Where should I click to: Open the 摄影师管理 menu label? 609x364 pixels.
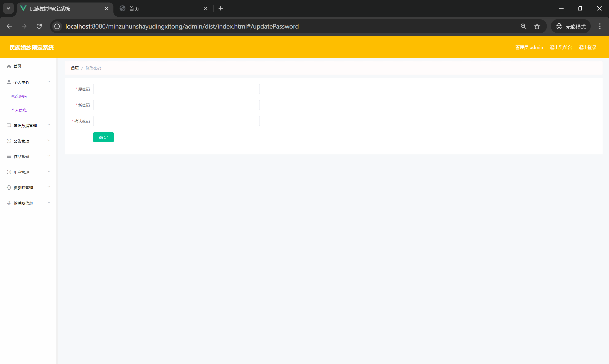[23, 188]
